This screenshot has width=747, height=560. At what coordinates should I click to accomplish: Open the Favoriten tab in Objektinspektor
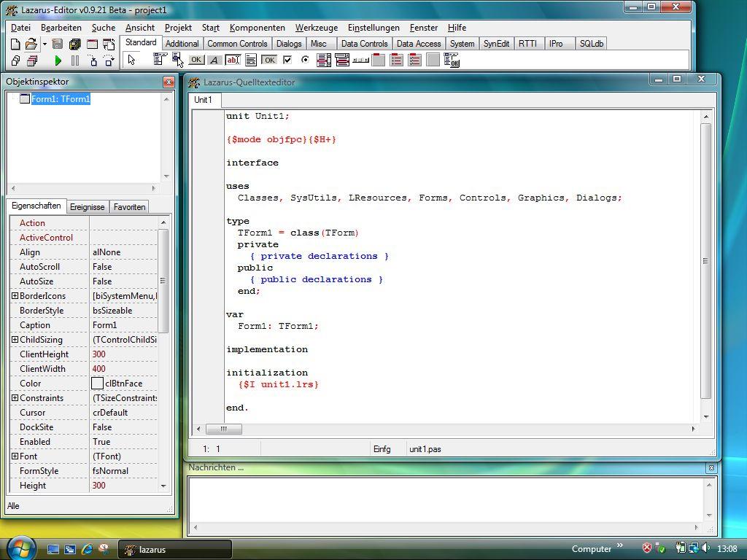(x=130, y=206)
